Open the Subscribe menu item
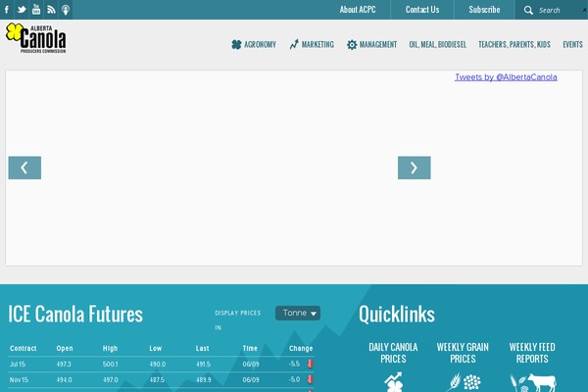Screen dimensions: 588x392 point(484,10)
